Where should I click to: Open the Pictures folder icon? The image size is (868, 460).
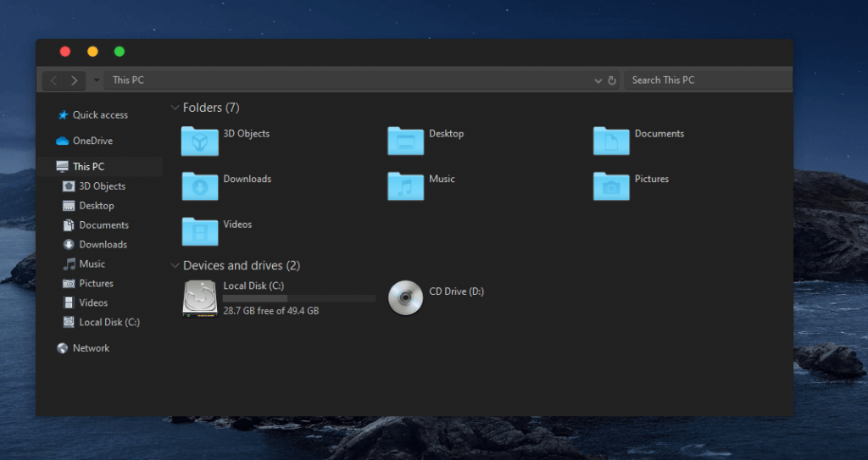click(x=611, y=186)
